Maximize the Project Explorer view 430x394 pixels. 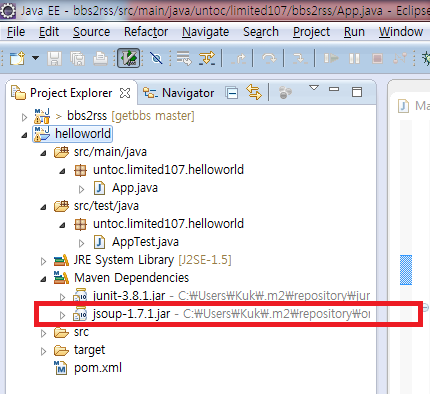click(x=357, y=92)
